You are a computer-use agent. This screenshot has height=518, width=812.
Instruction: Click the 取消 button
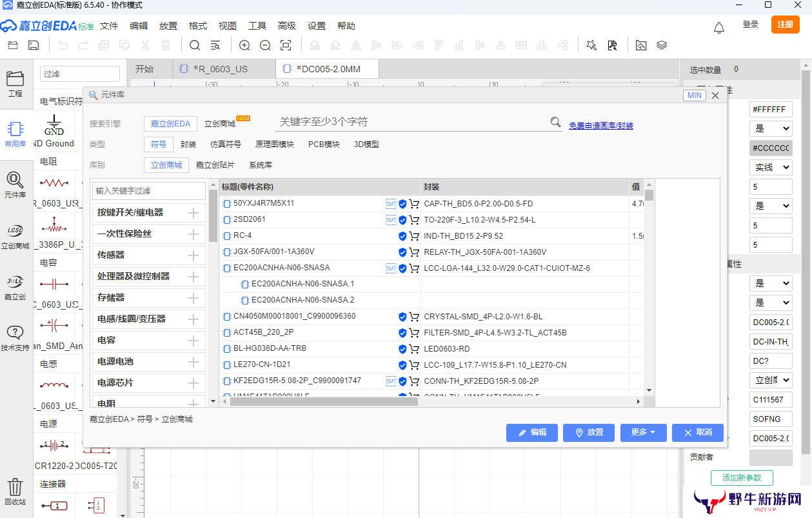pos(698,432)
